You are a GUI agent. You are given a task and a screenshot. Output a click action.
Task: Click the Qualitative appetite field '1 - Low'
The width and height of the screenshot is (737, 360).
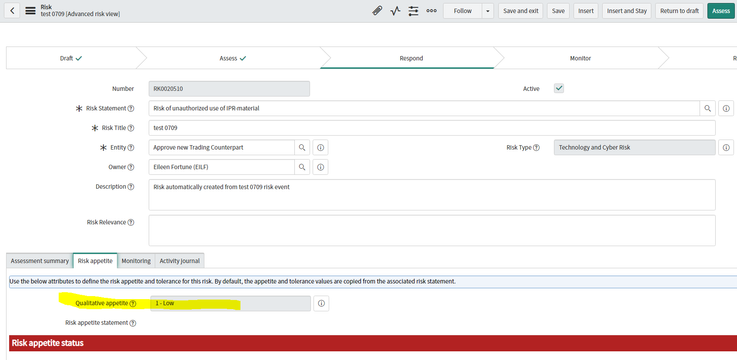click(x=230, y=304)
